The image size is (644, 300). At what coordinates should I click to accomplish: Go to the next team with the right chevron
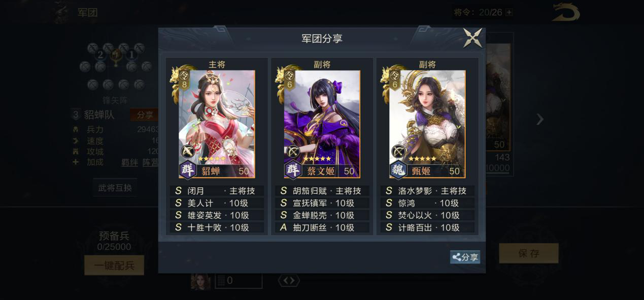coord(540,120)
